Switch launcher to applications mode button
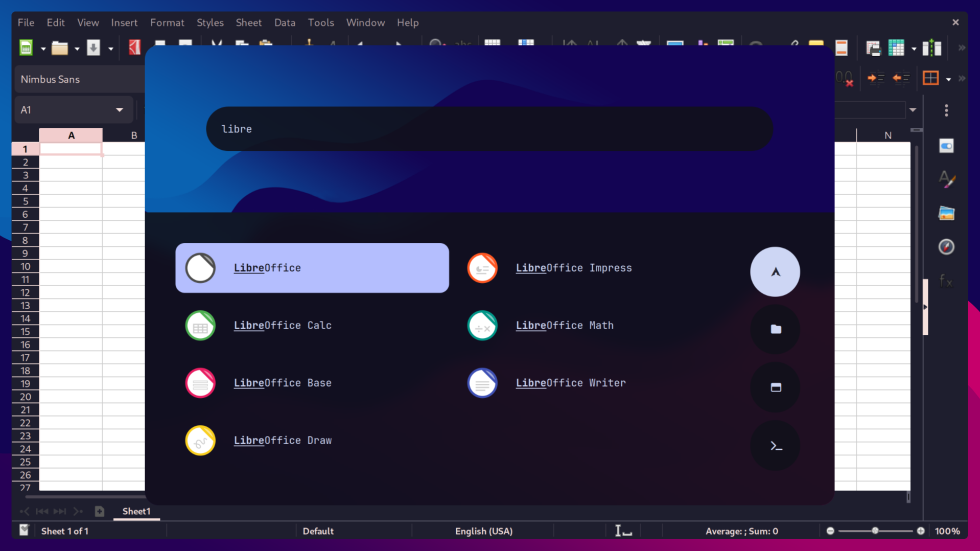The width and height of the screenshot is (980, 551). (x=775, y=272)
